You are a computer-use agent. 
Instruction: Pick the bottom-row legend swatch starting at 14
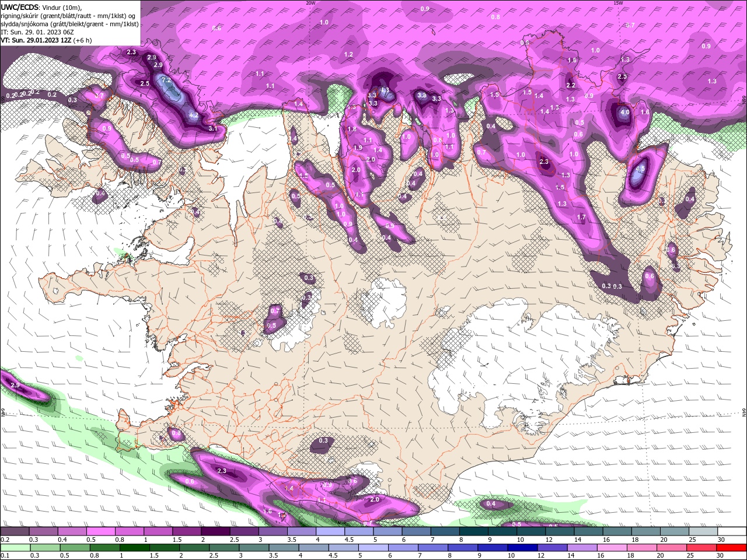[x=582, y=548]
